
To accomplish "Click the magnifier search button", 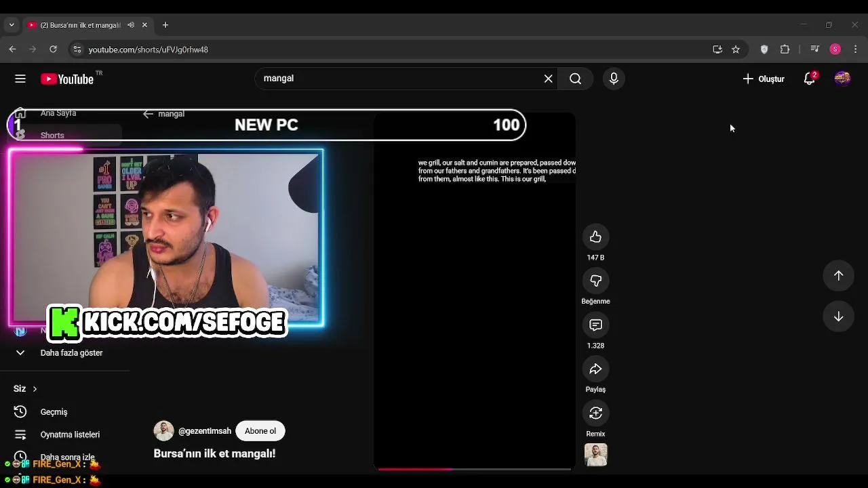I will pyautogui.click(x=575, y=79).
